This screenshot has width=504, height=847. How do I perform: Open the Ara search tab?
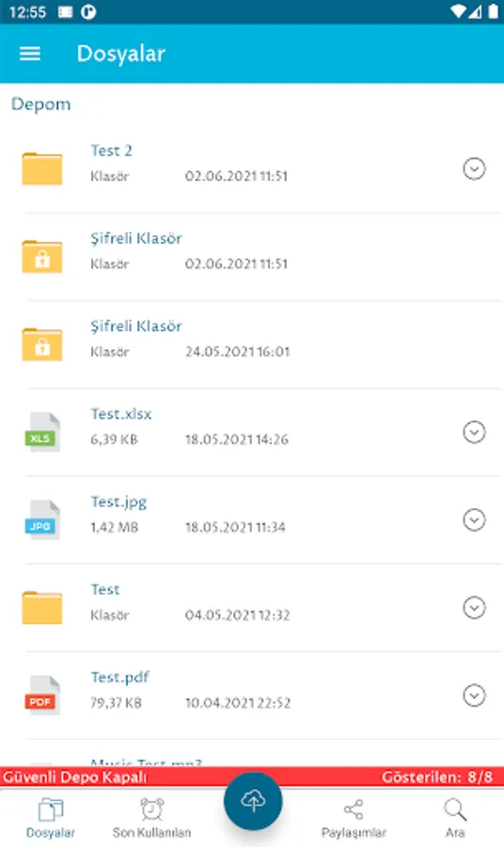coord(455,818)
